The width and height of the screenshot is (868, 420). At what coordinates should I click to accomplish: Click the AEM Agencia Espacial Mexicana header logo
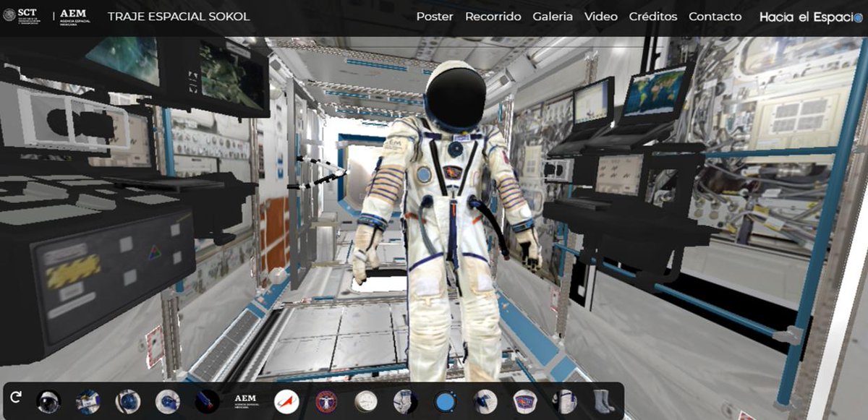[x=75, y=16]
